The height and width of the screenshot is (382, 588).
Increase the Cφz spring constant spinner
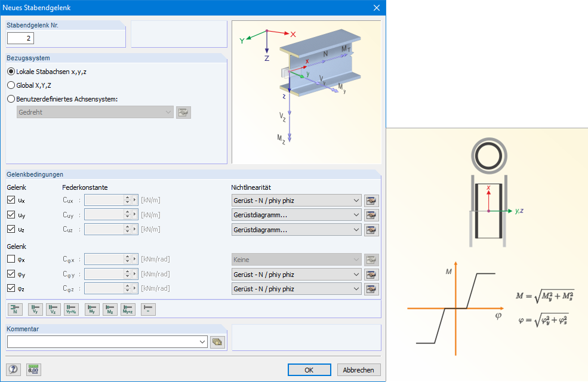[x=128, y=286]
